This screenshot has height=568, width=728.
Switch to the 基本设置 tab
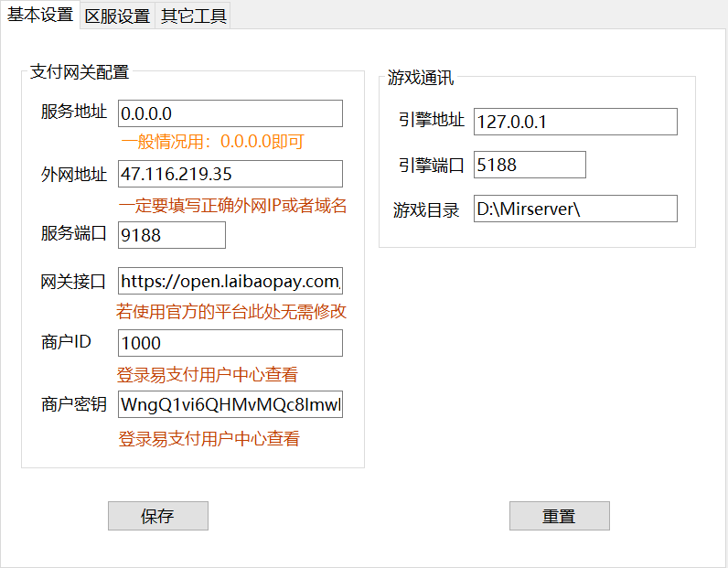(40, 15)
